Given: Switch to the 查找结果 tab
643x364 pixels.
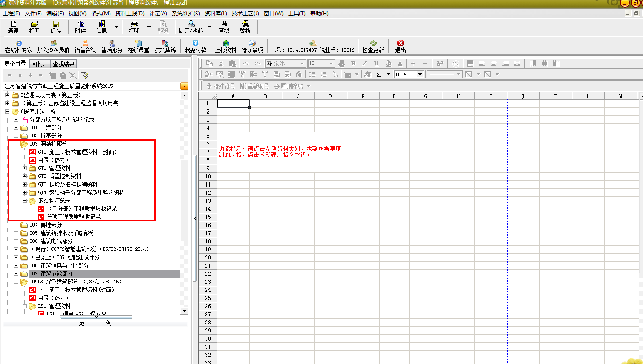Looking at the screenshot, I should tap(64, 64).
